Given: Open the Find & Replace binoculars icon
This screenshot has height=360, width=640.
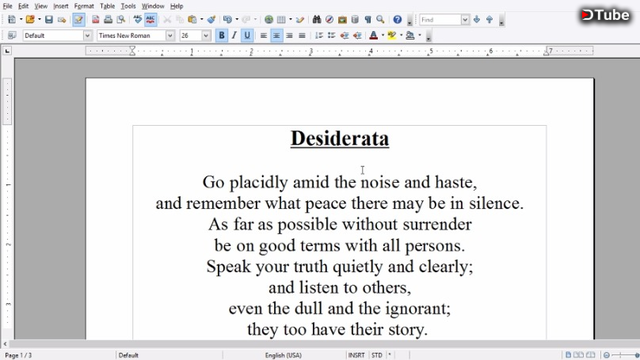Looking at the screenshot, I should pyautogui.click(x=317, y=20).
